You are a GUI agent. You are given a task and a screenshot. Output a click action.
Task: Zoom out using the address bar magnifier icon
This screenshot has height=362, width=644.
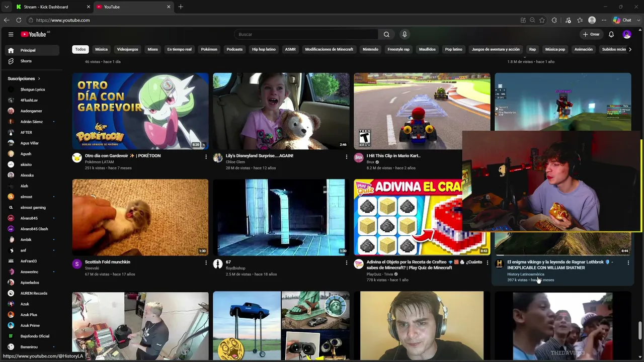click(x=532, y=20)
